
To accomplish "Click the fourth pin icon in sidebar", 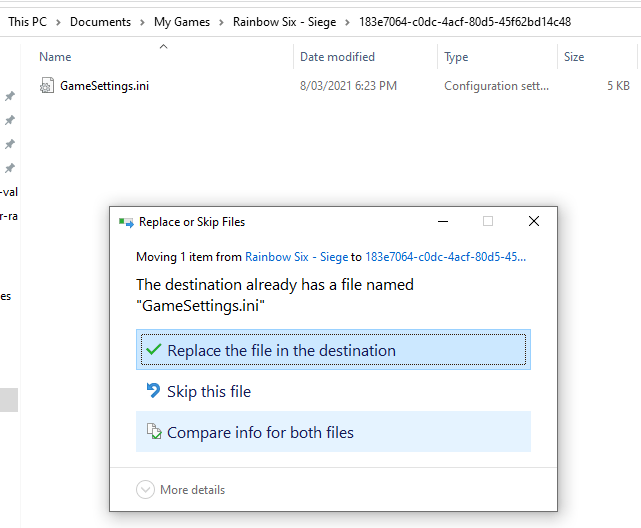I will [x=10, y=168].
